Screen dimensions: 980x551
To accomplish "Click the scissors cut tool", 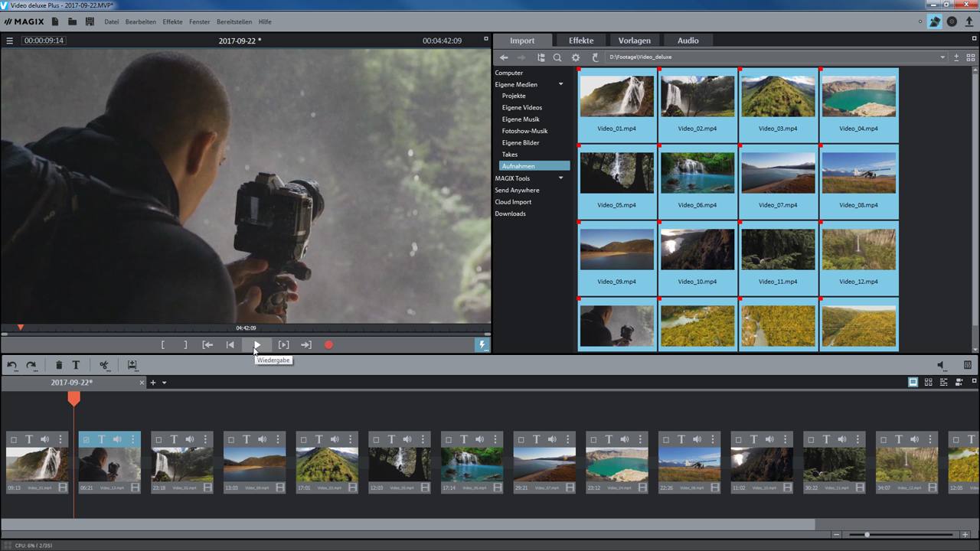I will coord(104,366).
